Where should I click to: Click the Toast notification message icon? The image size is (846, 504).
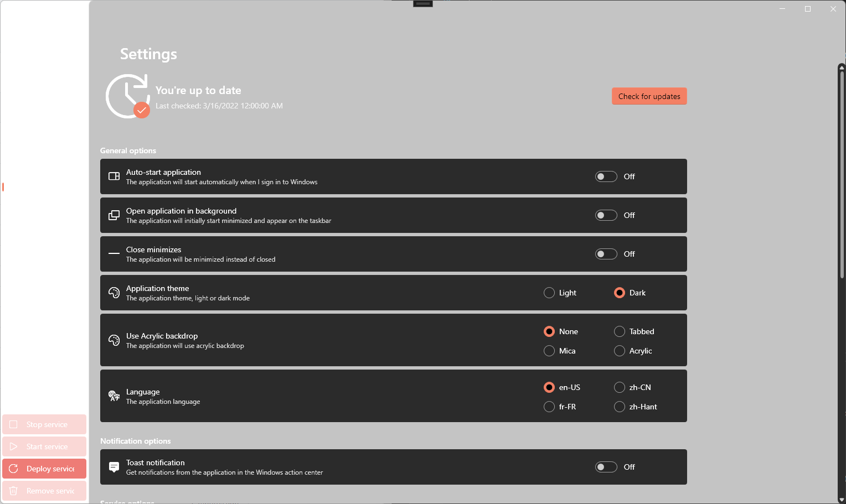tap(114, 467)
